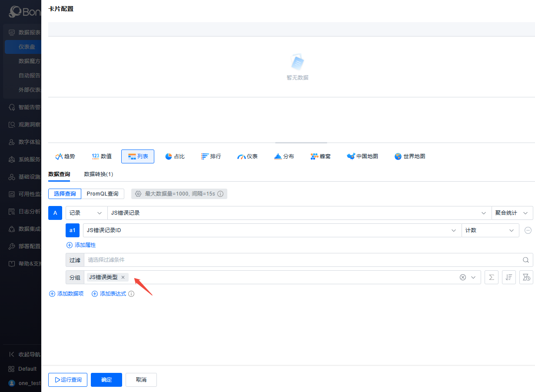Select the 趋势 trend chart type
The width and height of the screenshot is (535, 392).
(x=65, y=156)
